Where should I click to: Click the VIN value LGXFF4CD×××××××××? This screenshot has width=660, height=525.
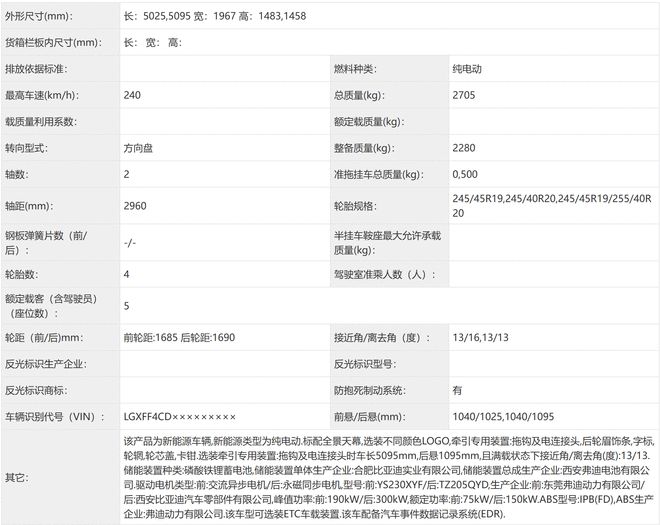(x=180, y=417)
